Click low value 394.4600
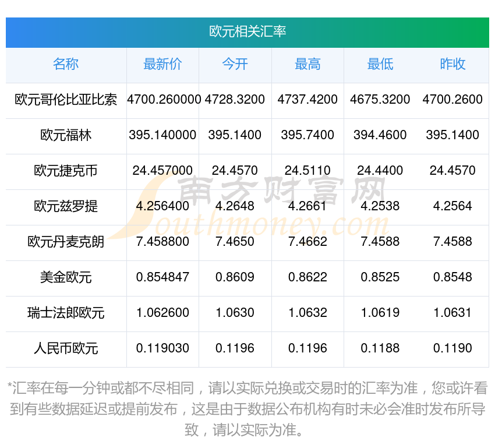Screen dimensions: 495x448 coord(380,135)
